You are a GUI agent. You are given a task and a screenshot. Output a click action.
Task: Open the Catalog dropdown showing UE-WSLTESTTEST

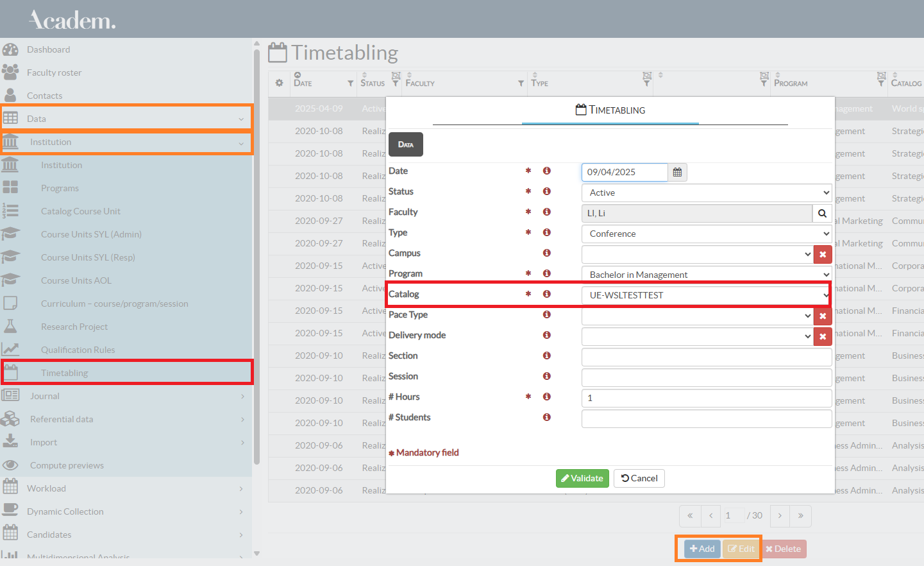706,295
